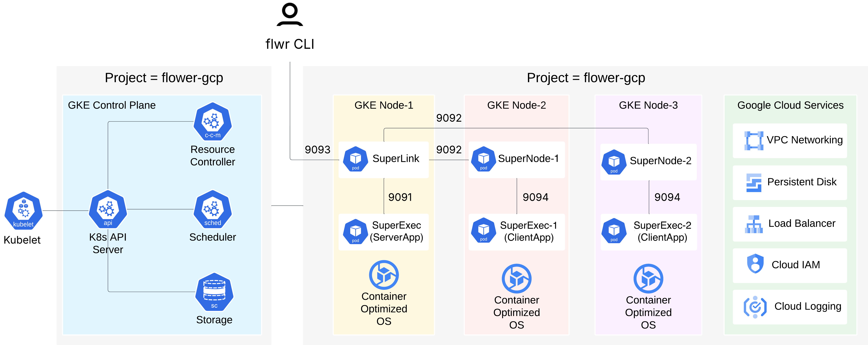
Task: Click the Load Balancer icon
Action: point(753,223)
